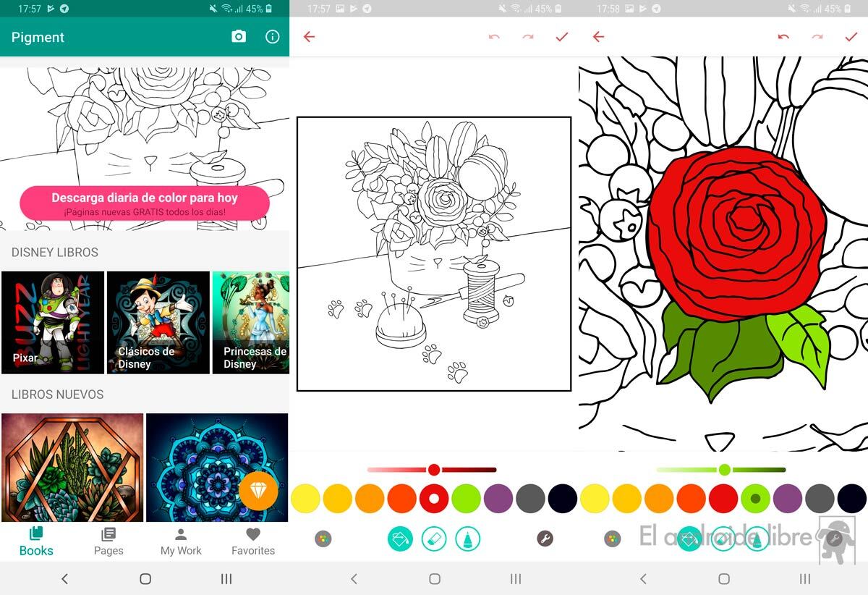868x595 pixels.
Task: Pick the pencil tool under the red slider
Action: coord(468,539)
